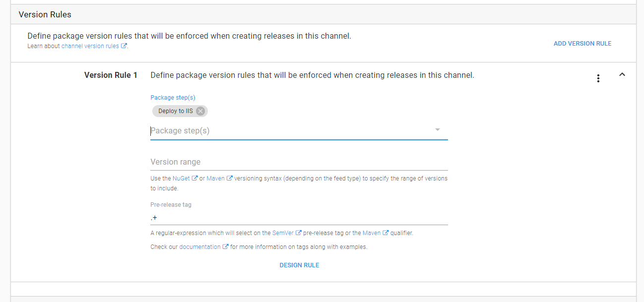
Task: Open the Package step(s) dropdown arrow
Action: (438, 130)
